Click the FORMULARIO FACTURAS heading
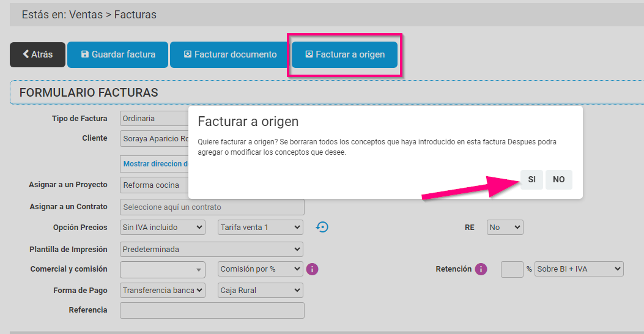 tap(89, 92)
